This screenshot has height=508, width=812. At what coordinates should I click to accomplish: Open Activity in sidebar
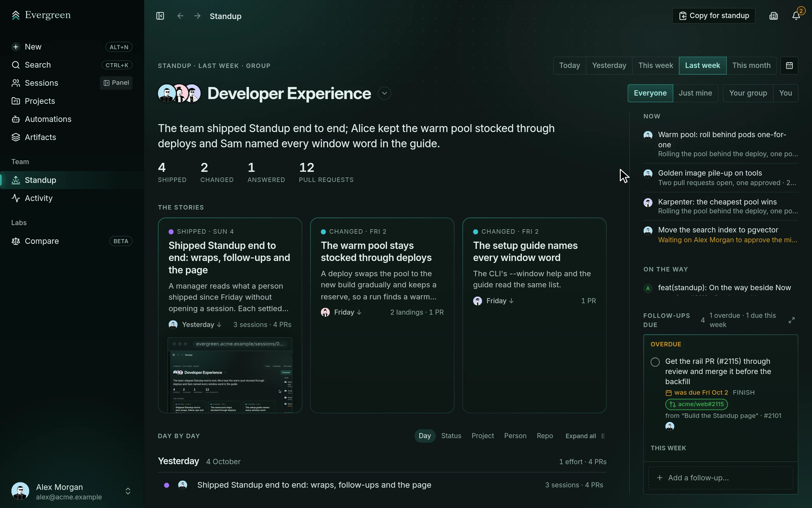[72, 198]
